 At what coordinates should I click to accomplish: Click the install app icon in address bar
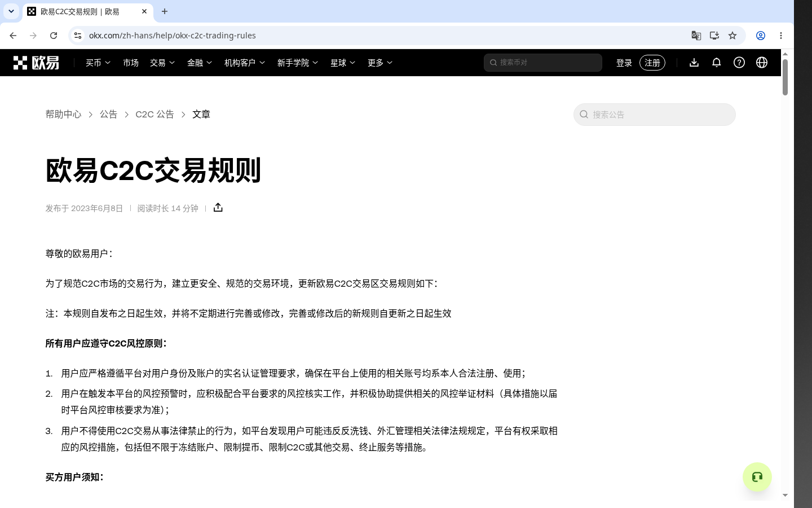pyautogui.click(x=714, y=36)
